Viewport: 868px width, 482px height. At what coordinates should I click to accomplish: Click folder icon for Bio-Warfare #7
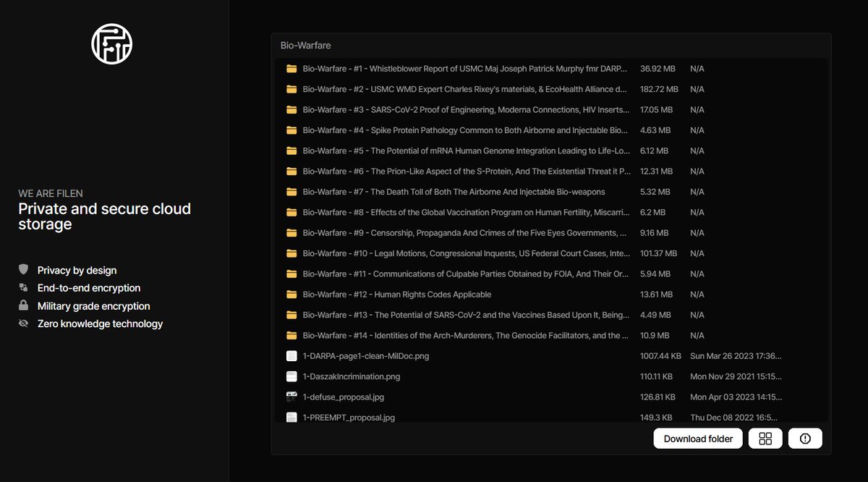(292, 192)
